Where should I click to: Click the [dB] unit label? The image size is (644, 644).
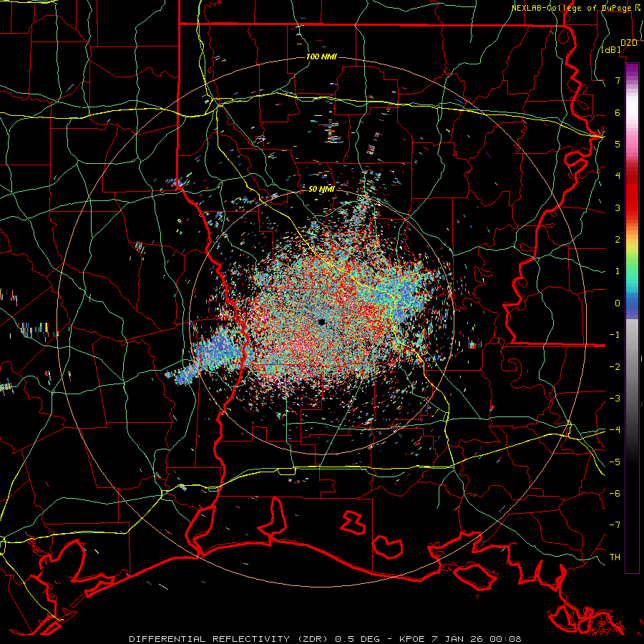pyautogui.click(x=611, y=50)
